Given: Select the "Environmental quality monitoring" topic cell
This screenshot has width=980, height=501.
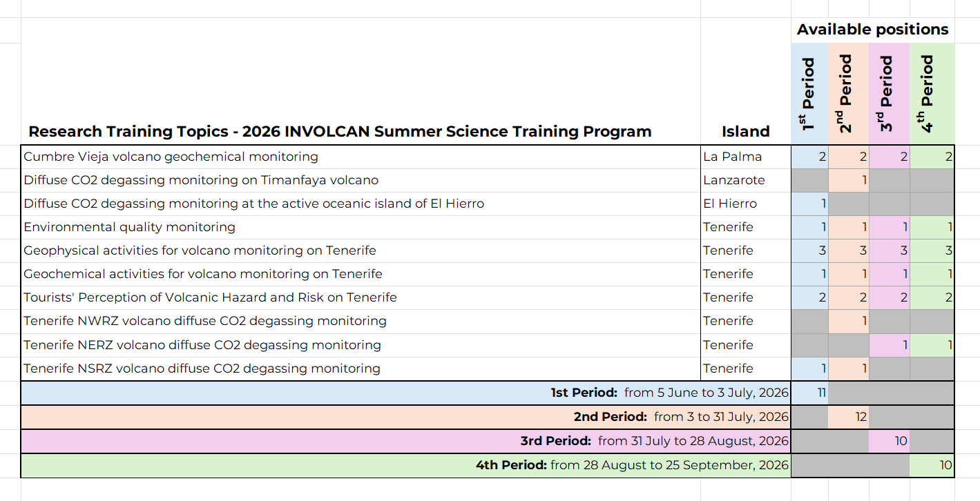Looking at the screenshot, I should (x=130, y=227).
